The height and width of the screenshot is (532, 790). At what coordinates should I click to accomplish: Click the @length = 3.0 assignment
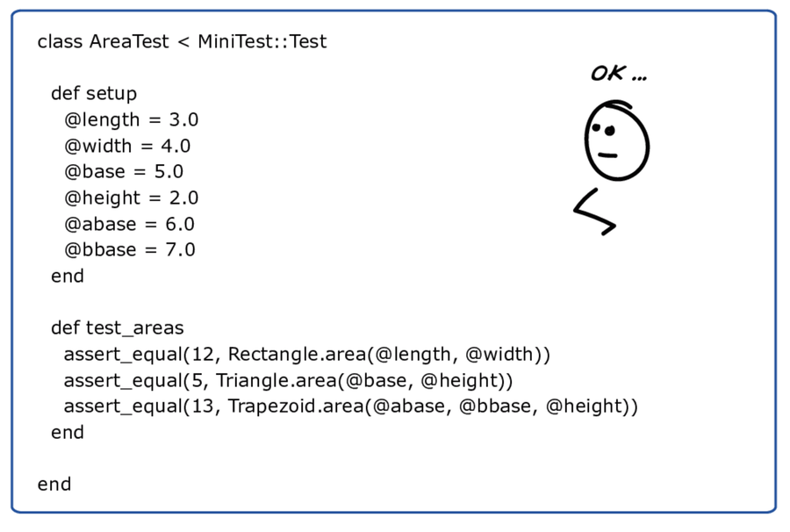(131, 120)
